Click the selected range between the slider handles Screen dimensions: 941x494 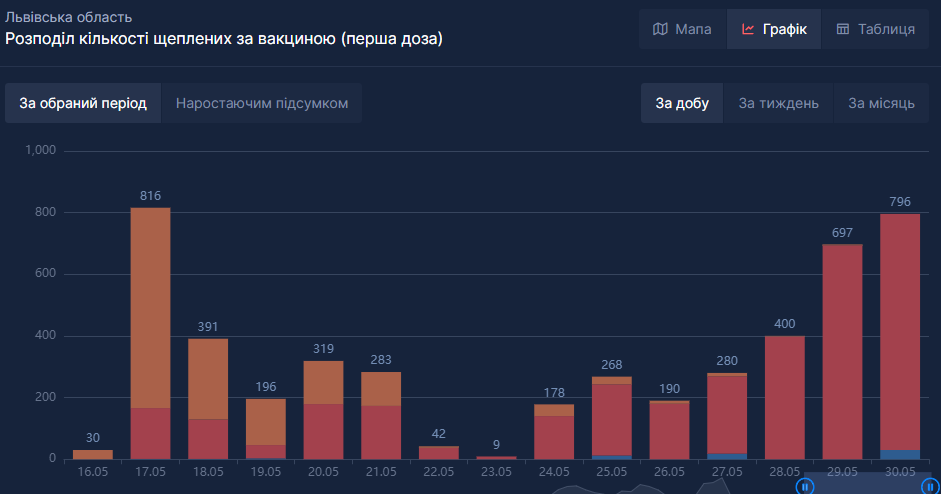866,484
